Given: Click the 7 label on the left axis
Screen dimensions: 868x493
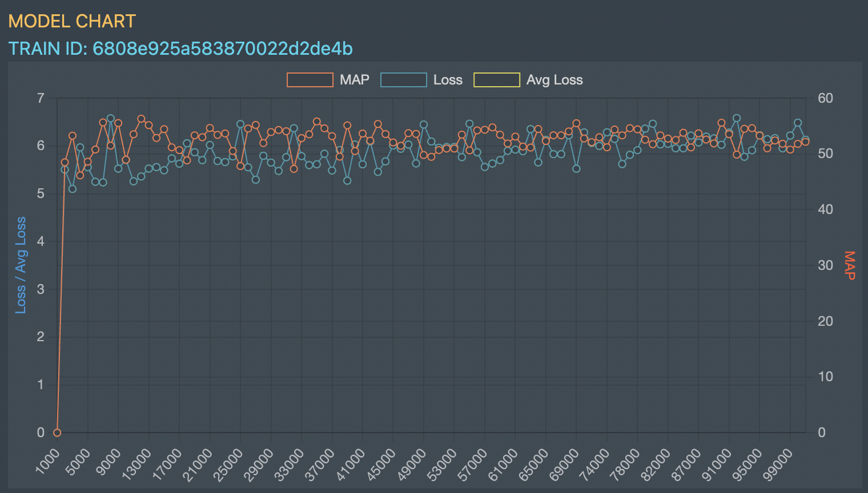Looking at the screenshot, I should pyautogui.click(x=41, y=98).
